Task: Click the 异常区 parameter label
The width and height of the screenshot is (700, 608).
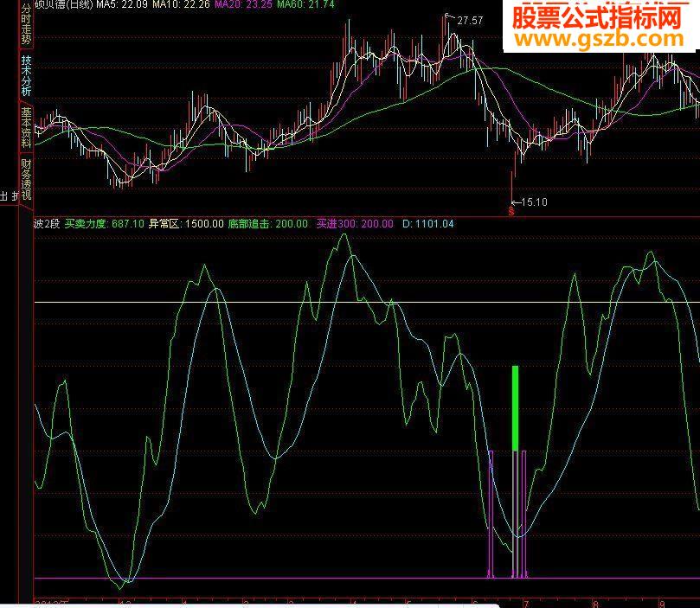Action: pos(163,222)
